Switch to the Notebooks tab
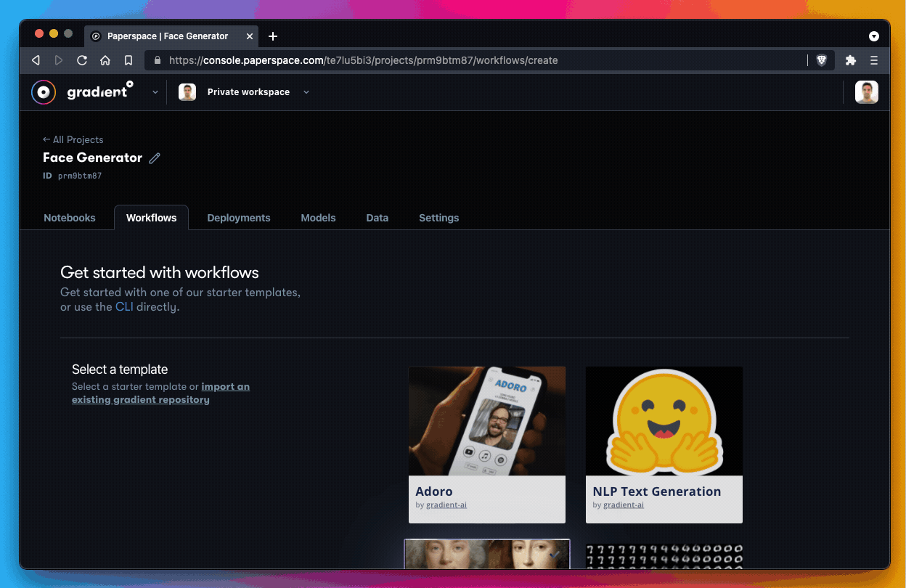 (x=70, y=218)
